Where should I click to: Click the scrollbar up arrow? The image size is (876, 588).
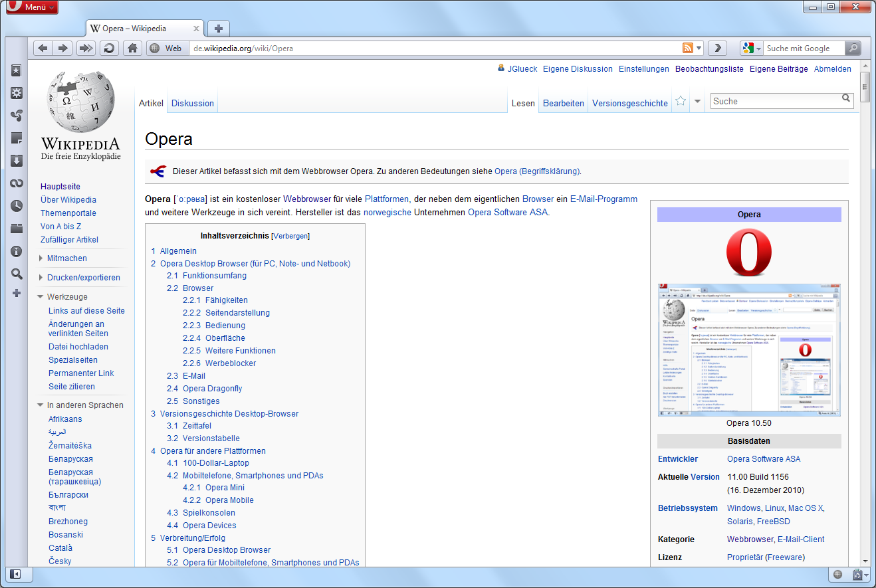(865, 65)
